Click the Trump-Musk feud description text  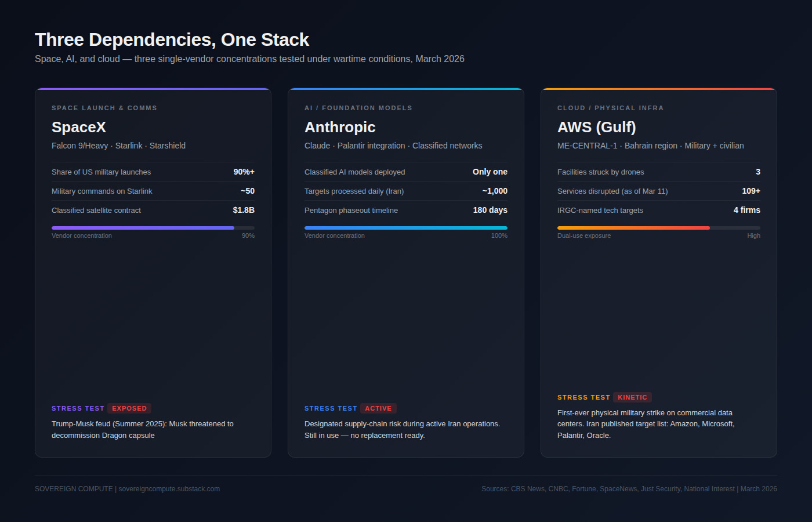coord(143,430)
